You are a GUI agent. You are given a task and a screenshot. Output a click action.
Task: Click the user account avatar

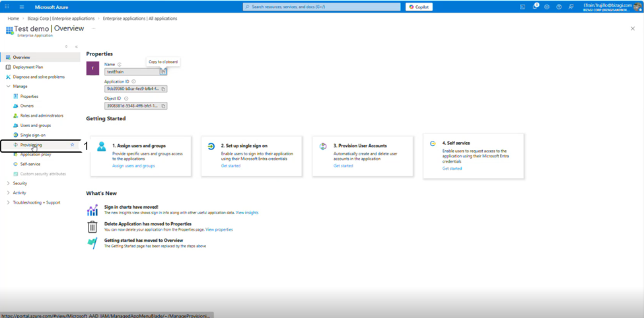(x=638, y=7)
